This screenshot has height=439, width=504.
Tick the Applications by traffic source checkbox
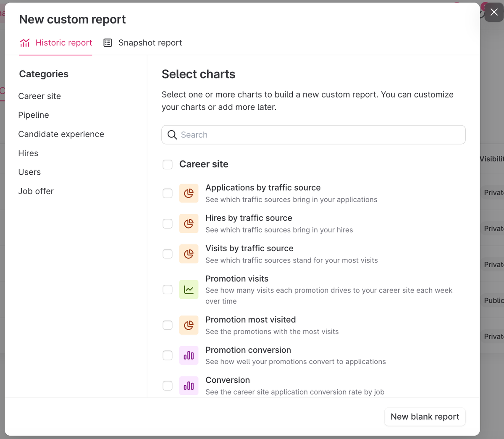click(168, 193)
